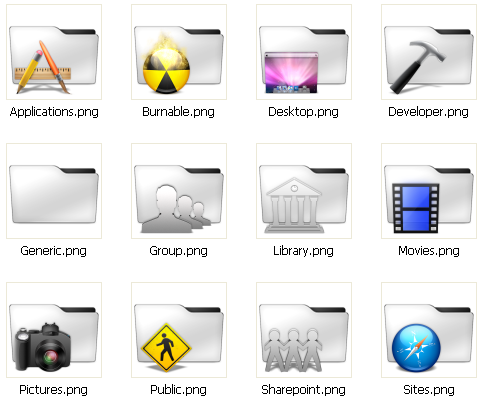The image size is (482, 401).
Task: Select the Movies folder icon with film strip
Action: (429, 191)
